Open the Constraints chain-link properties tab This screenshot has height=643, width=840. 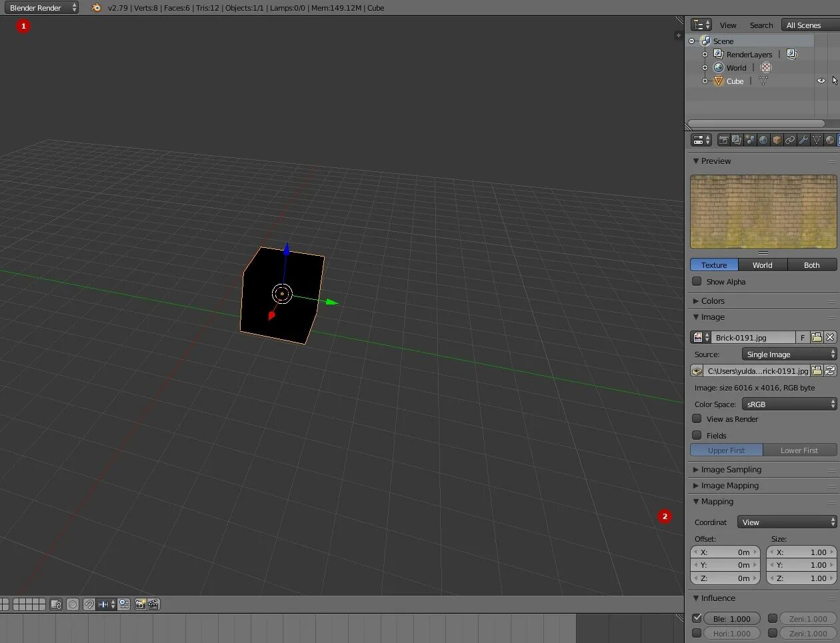pos(790,140)
